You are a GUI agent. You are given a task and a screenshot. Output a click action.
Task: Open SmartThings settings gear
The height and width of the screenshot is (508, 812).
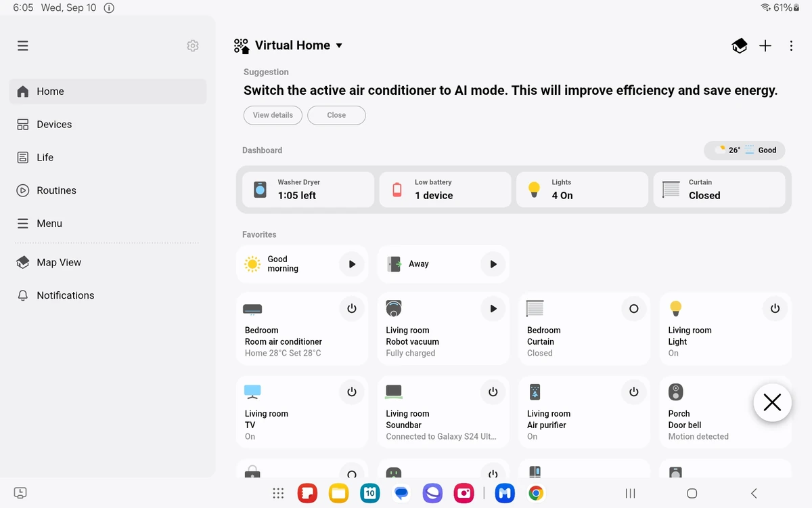tap(192, 45)
